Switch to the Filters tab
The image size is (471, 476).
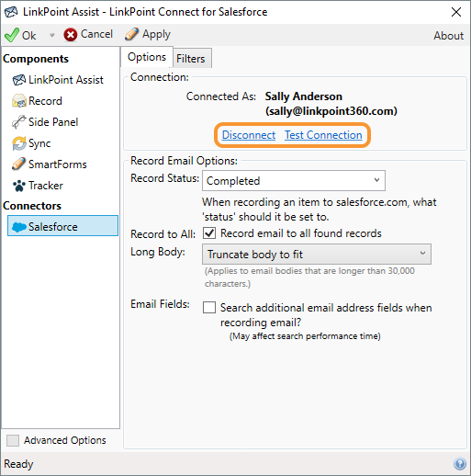[x=191, y=58]
